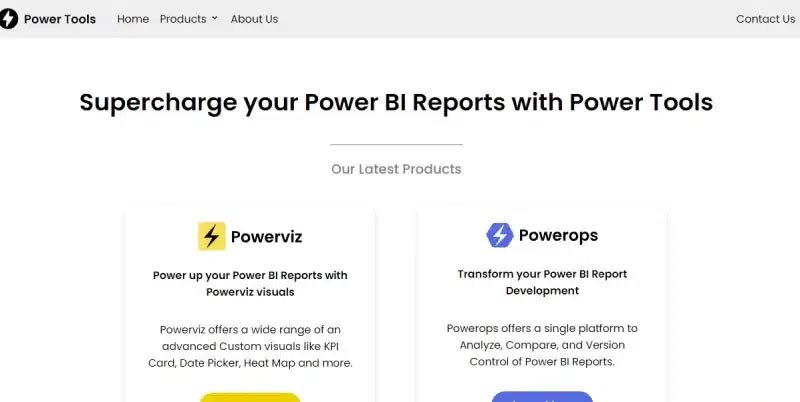
Task: Click the blue Powerops button at bottom
Action: (542, 397)
